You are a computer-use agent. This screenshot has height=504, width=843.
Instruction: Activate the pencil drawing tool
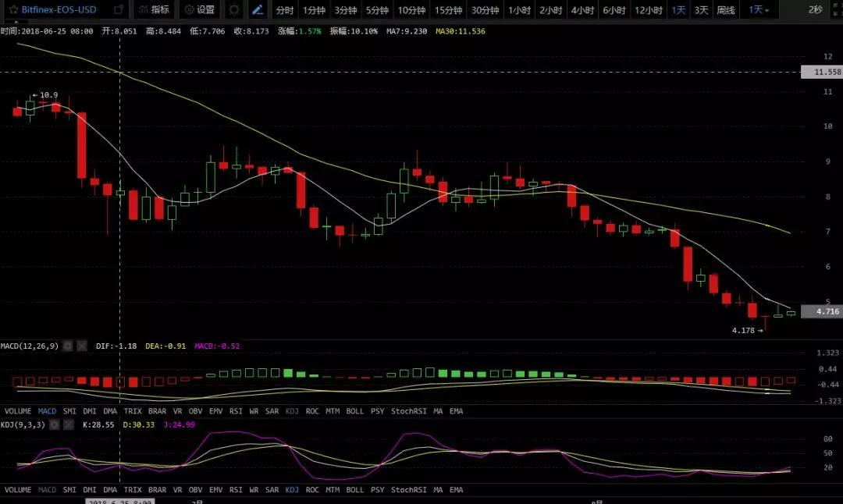pos(258,10)
